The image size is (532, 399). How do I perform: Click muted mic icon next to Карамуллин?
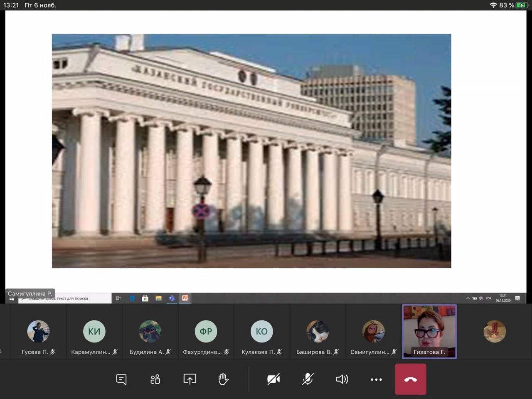pyautogui.click(x=115, y=352)
